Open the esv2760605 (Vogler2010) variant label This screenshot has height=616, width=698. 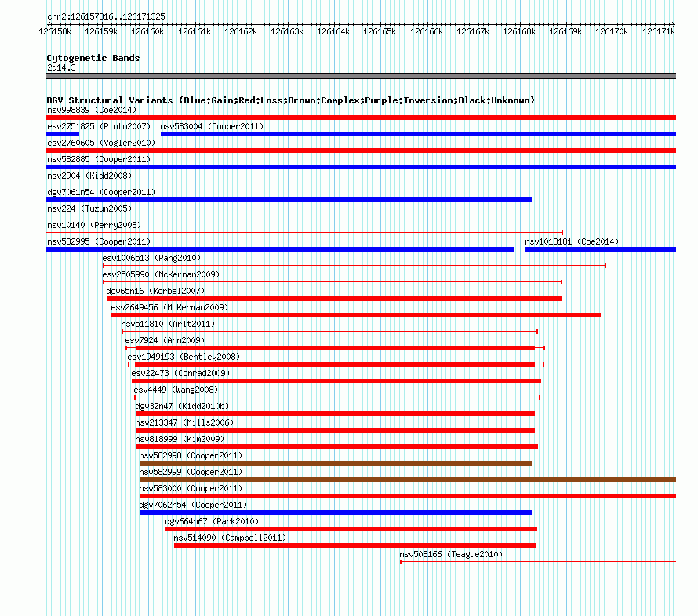pyautogui.click(x=101, y=143)
